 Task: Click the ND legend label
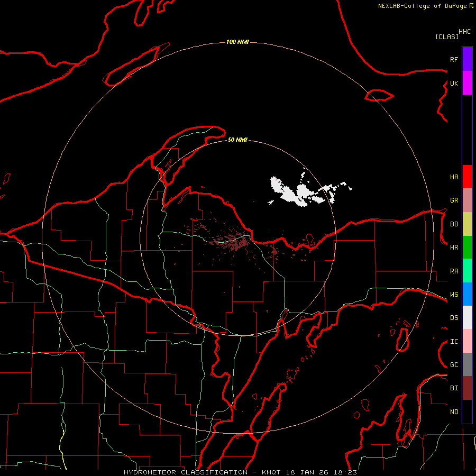(x=454, y=412)
